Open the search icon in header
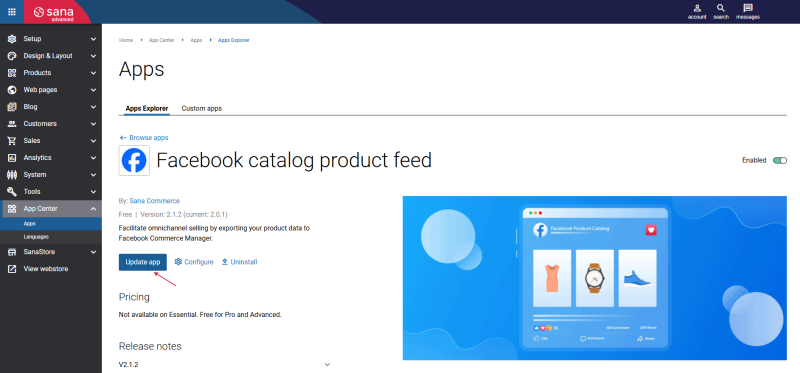 coord(720,8)
